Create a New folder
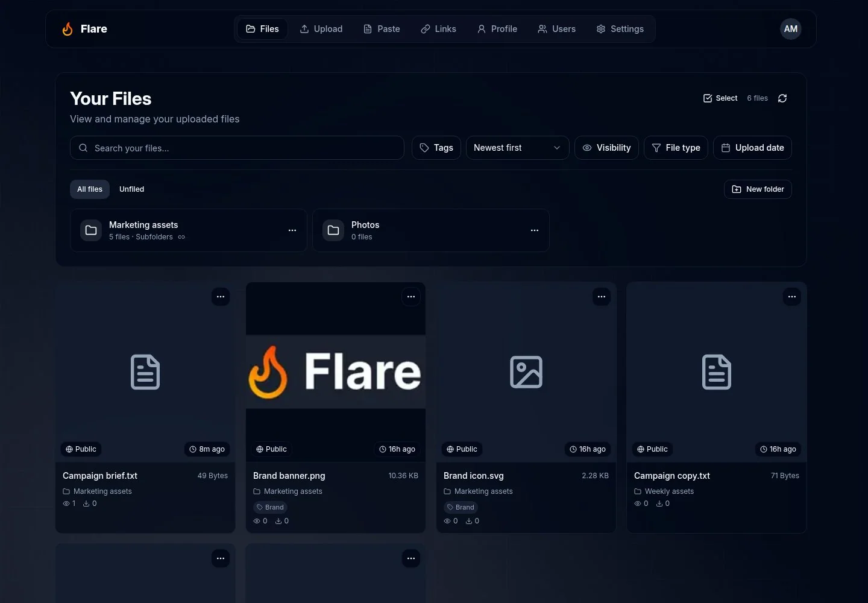868x603 pixels. 758,189
